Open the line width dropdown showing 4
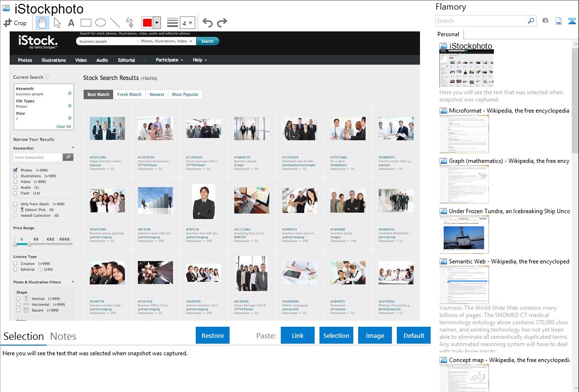 coord(188,23)
